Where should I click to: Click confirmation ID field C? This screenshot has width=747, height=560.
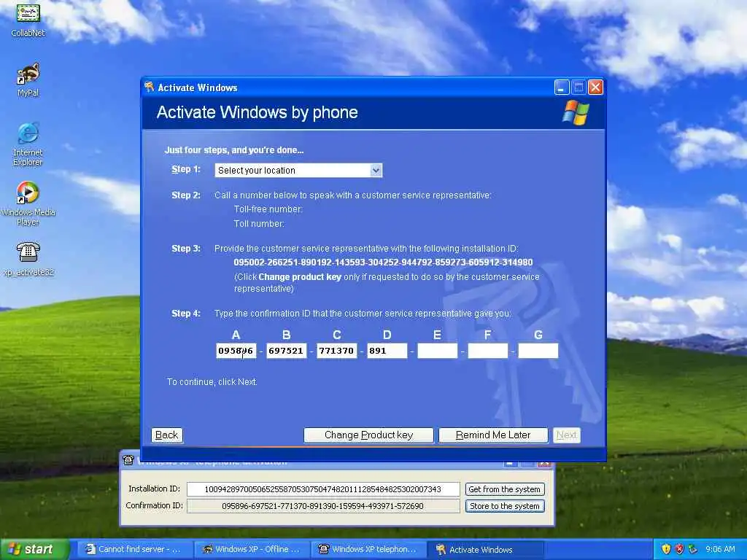(x=337, y=351)
